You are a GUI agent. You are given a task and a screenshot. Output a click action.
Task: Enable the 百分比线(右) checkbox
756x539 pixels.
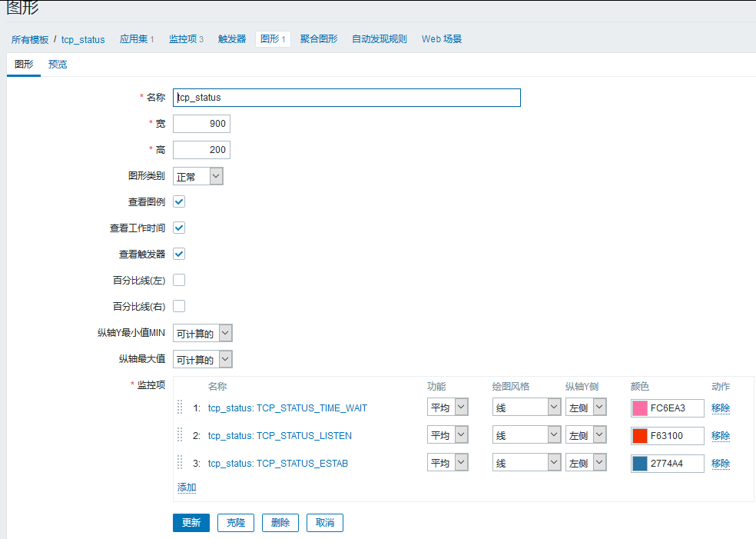click(x=179, y=306)
